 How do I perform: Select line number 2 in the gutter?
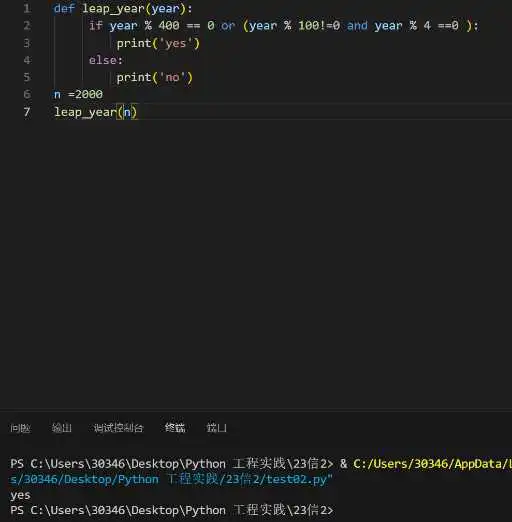27,26
